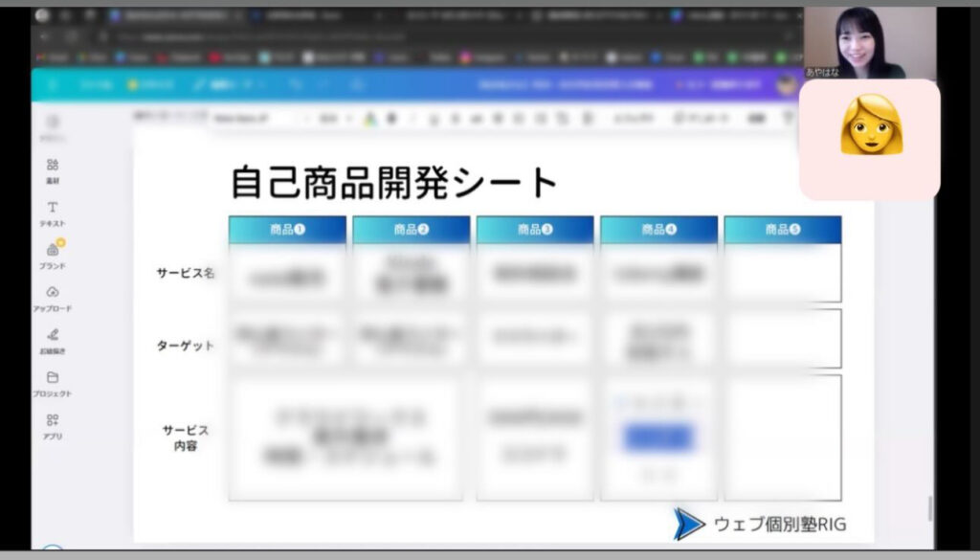Click the empty service name cell under 商品❺

pos(782,274)
